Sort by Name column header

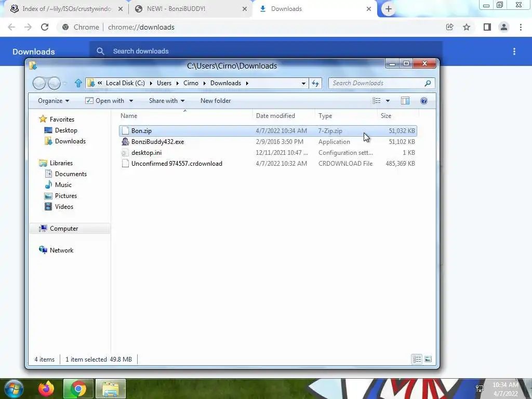point(185,116)
